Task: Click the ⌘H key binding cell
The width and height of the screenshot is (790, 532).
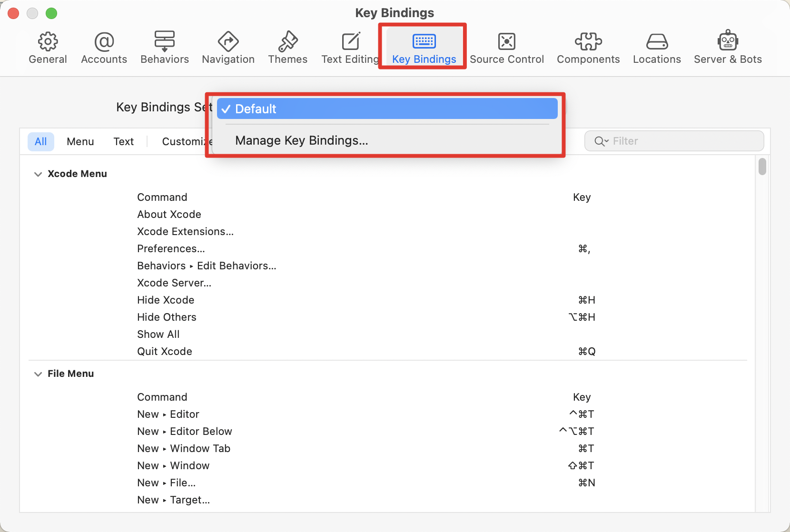Action: click(x=587, y=300)
